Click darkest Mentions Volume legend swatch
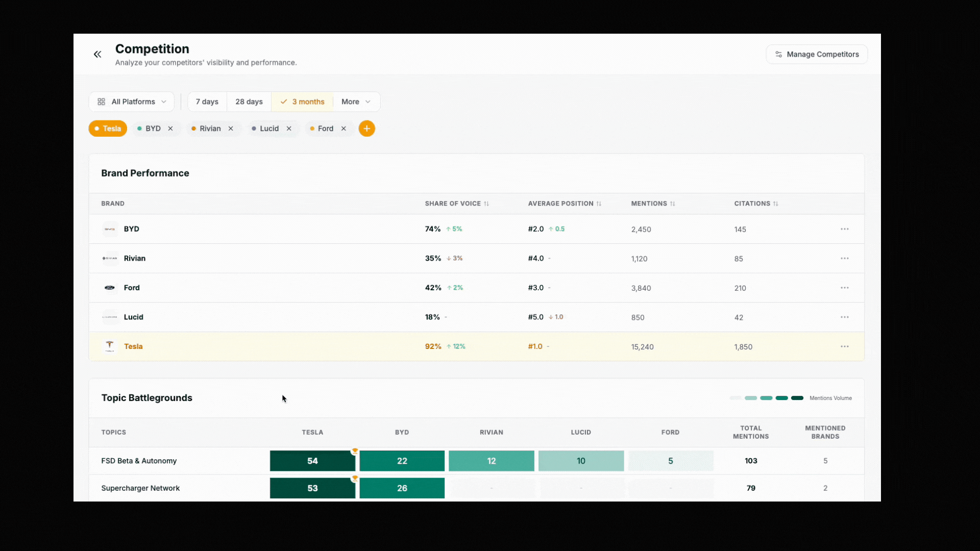Screen dimensions: 980x551 [797, 398]
